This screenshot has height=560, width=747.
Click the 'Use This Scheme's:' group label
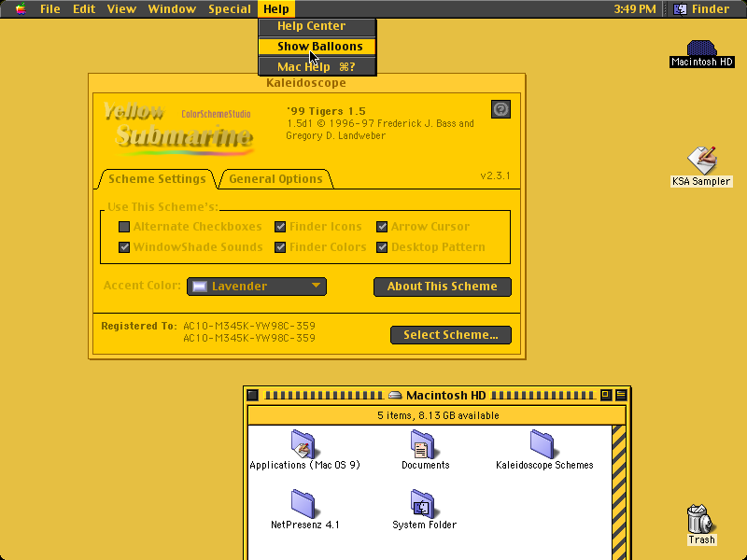tap(162, 206)
